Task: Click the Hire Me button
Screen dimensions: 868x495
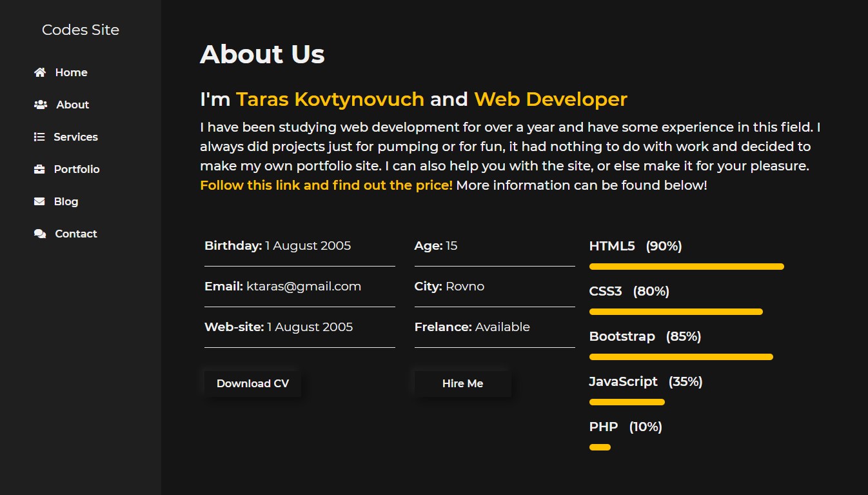Action: pyautogui.click(x=462, y=383)
